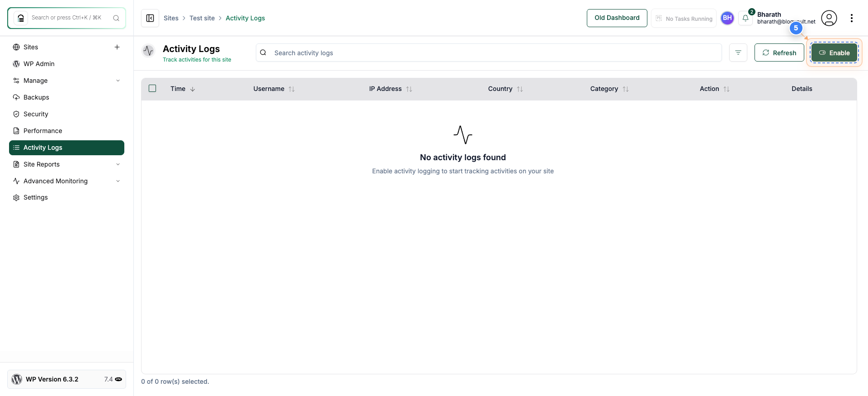Go to Sites breadcrumb link
This screenshot has width=868, height=396.
click(171, 18)
